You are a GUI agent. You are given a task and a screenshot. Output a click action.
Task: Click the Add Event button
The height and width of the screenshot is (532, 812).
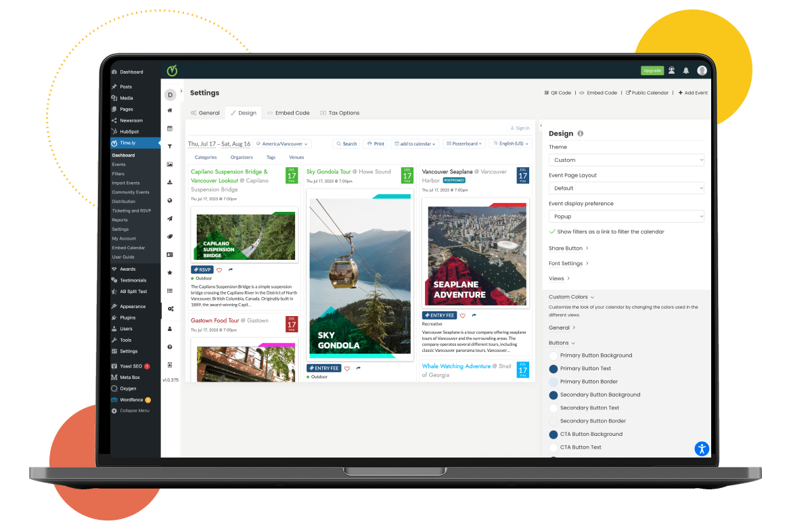click(x=693, y=93)
